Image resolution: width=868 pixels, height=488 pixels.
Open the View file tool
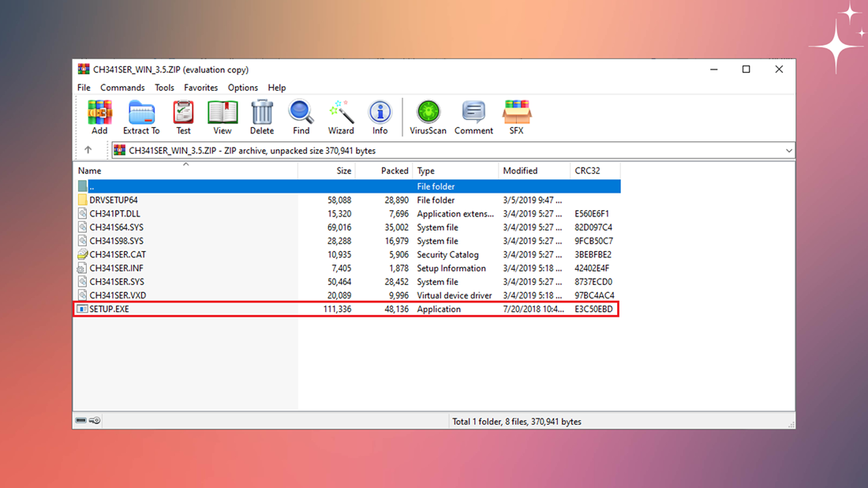point(223,118)
